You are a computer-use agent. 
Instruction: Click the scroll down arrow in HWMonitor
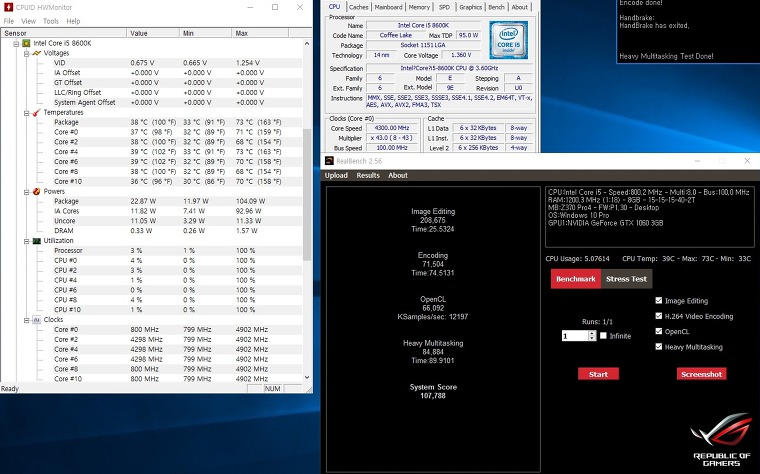(x=306, y=378)
